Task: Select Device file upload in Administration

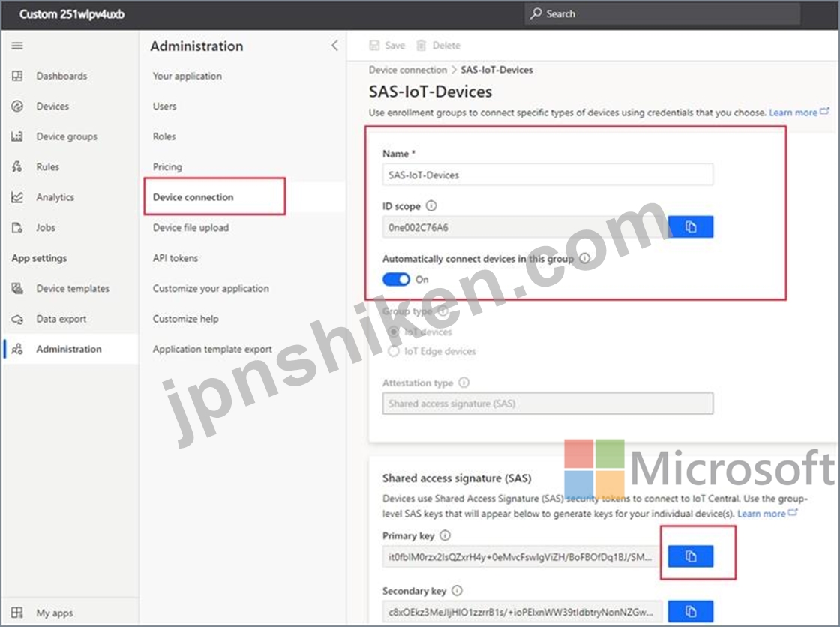Action: coord(190,228)
